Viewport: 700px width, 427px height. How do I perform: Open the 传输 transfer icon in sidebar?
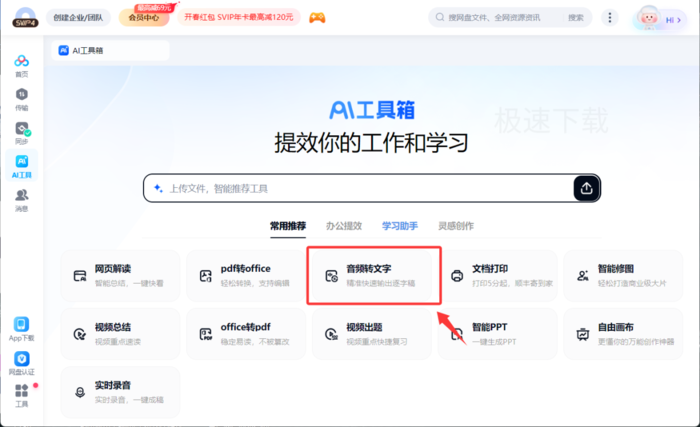pos(21,99)
